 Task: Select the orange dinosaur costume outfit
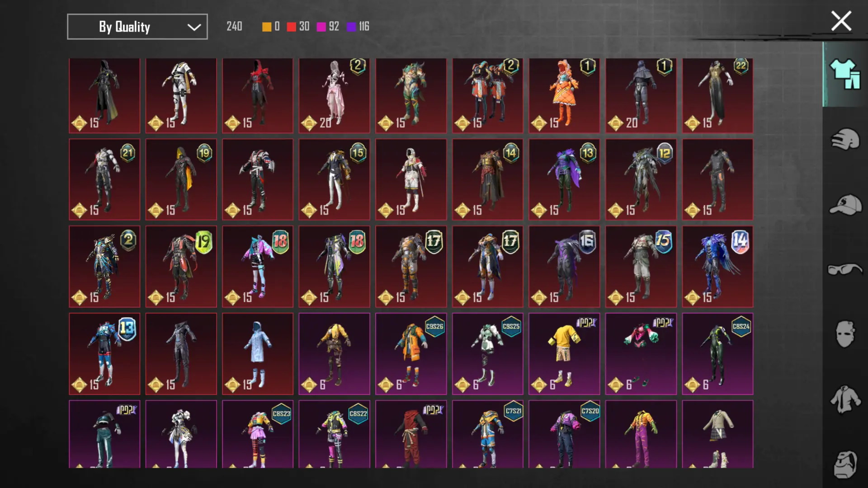[564, 96]
